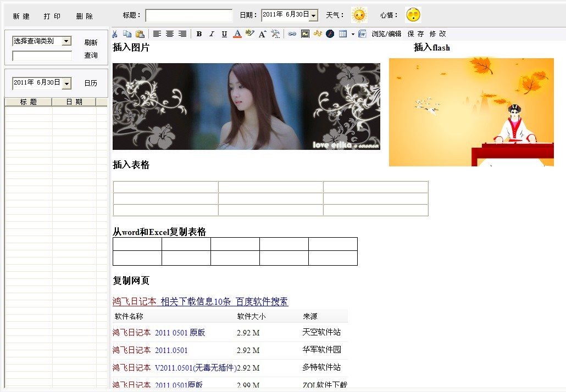Click 新建 to create a new entry
The width and height of the screenshot is (566, 392).
pos(21,16)
